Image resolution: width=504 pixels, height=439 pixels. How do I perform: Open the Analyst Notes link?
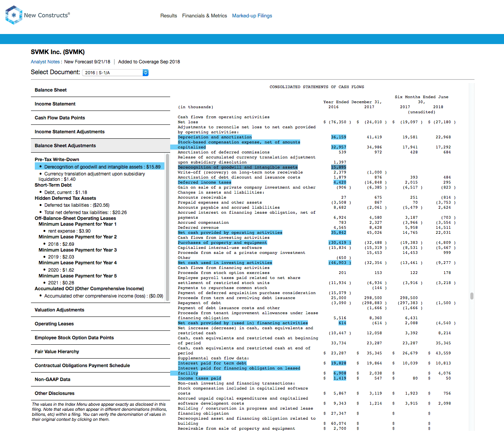pyautogui.click(x=45, y=62)
